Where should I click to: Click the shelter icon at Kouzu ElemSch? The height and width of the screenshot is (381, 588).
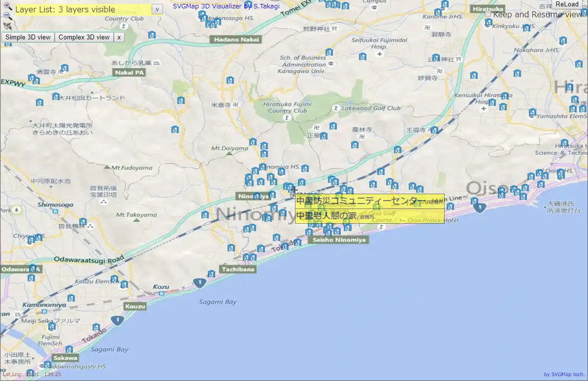coord(114,279)
